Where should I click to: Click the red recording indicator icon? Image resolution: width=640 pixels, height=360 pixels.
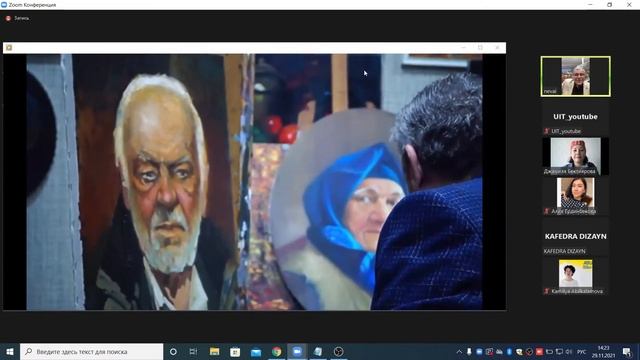[x=8, y=18]
